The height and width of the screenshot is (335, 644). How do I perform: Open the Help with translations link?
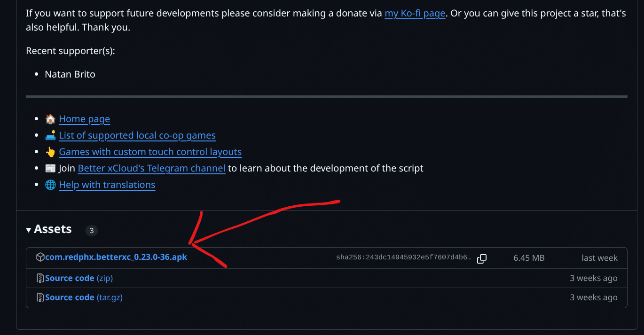coord(107,185)
